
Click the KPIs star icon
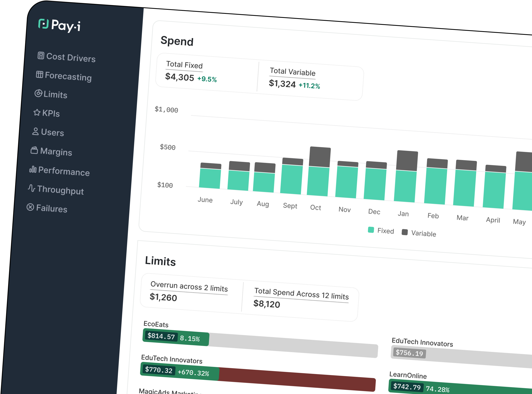click(x=37, y=112)
